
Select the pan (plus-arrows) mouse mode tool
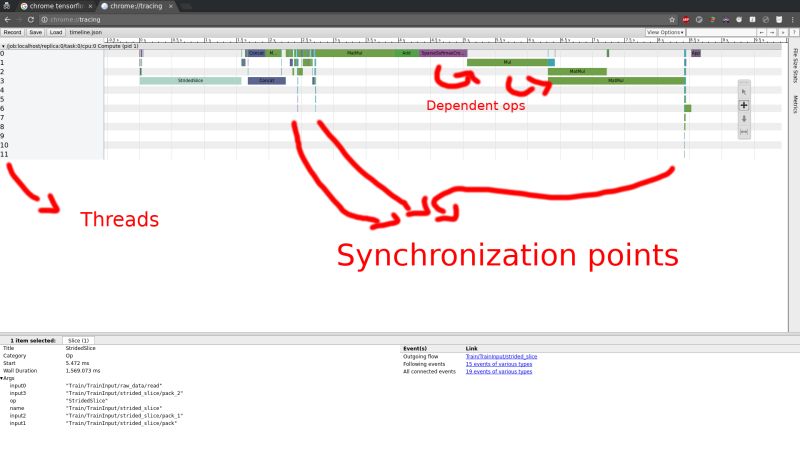[x=744, y=105]
